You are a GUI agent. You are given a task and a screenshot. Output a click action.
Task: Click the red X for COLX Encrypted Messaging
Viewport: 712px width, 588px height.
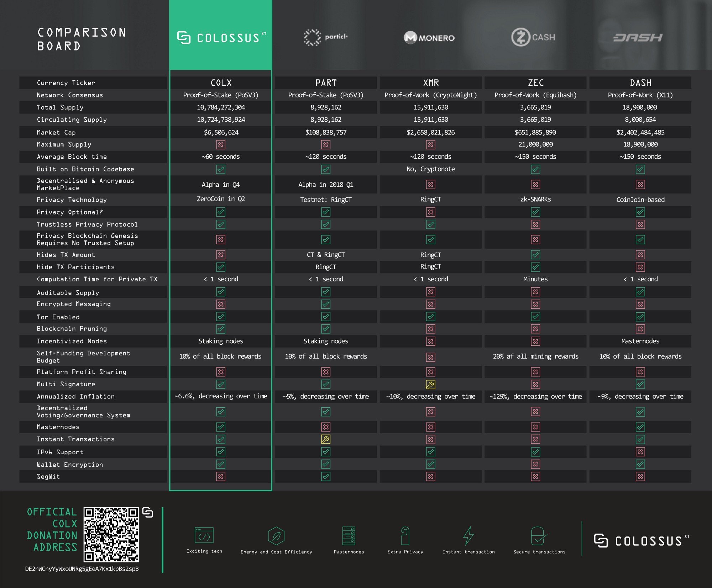[221, 304]
